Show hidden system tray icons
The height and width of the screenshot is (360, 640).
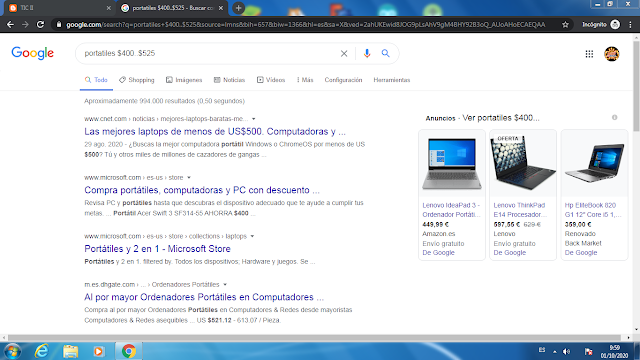click(x=555, y=351)
